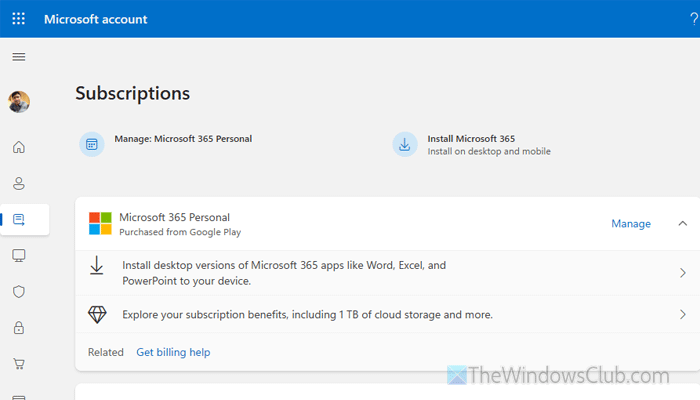Open Devices monitor icon in sidebar
Screen dimensions: 700x400
click(x=19, y=255)
